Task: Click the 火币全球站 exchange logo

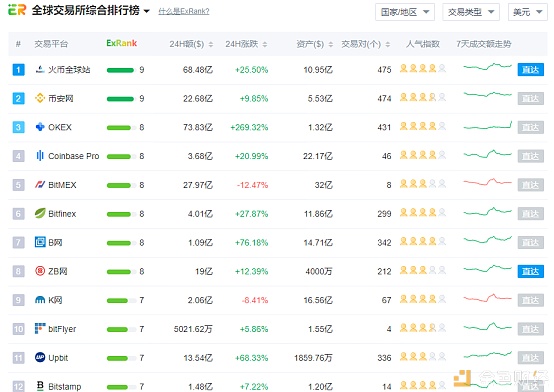Action: click(40, 69)
